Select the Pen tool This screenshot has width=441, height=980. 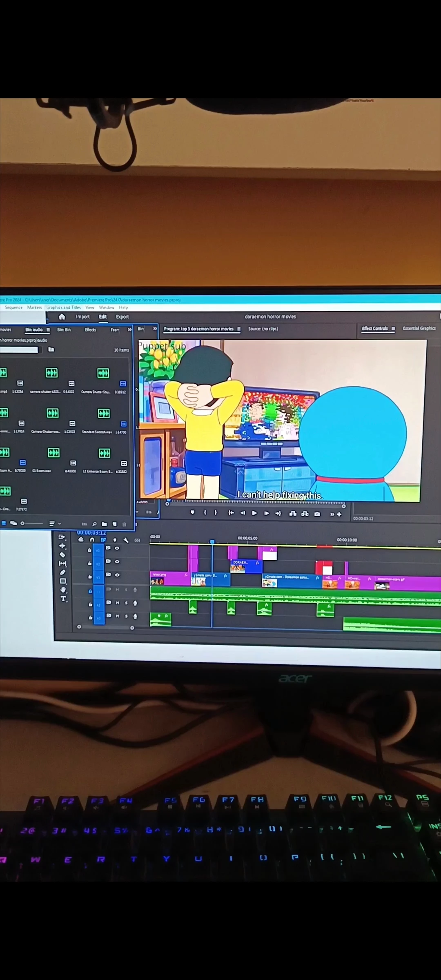point(63,572)
